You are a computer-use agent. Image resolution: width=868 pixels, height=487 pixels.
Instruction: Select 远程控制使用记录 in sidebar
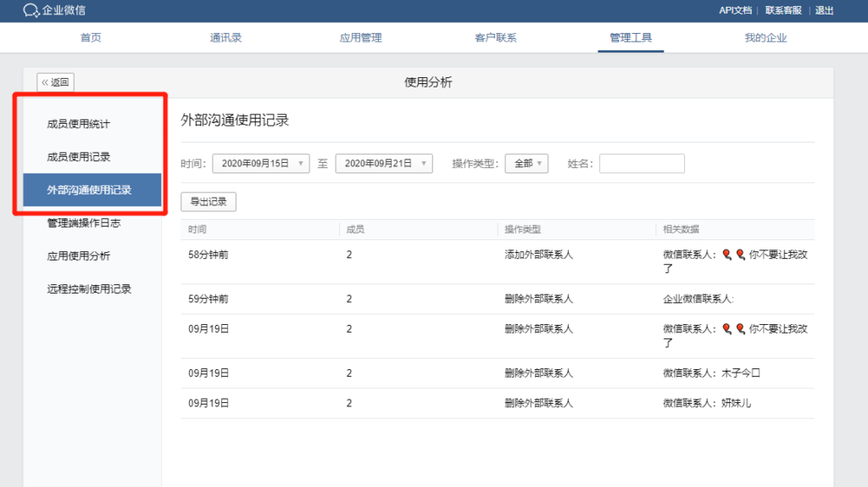click(89, 288)
